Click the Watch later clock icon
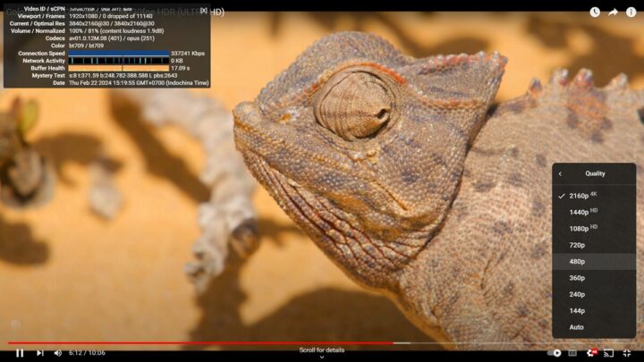 [x=595, y=13]
